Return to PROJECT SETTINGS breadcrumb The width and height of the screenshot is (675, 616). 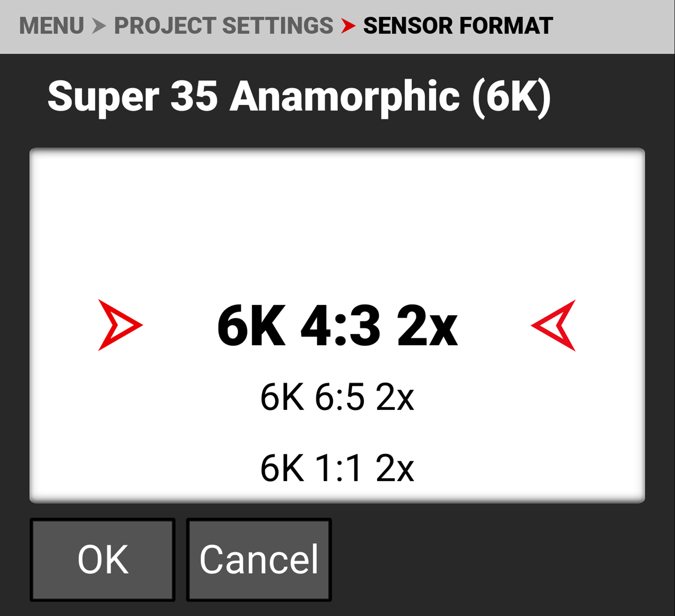tap(223, 26)
